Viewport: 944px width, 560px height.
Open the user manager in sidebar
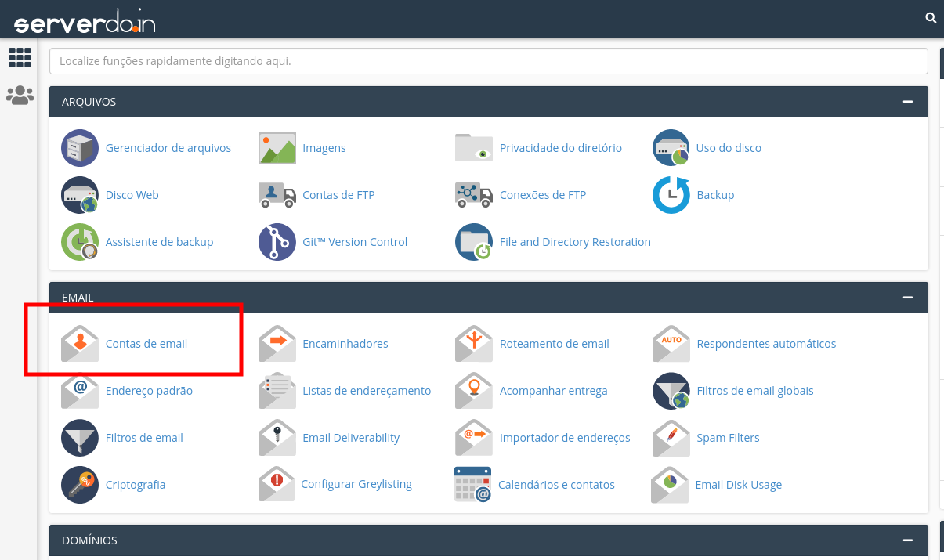point(20,96)
